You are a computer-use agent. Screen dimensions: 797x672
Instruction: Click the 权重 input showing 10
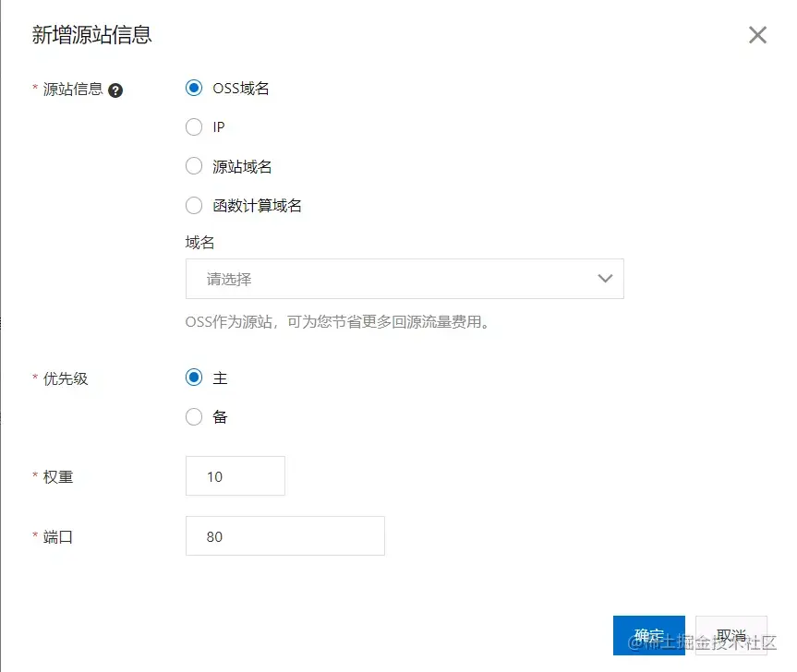pyautogui.click(x=235, y=475)
